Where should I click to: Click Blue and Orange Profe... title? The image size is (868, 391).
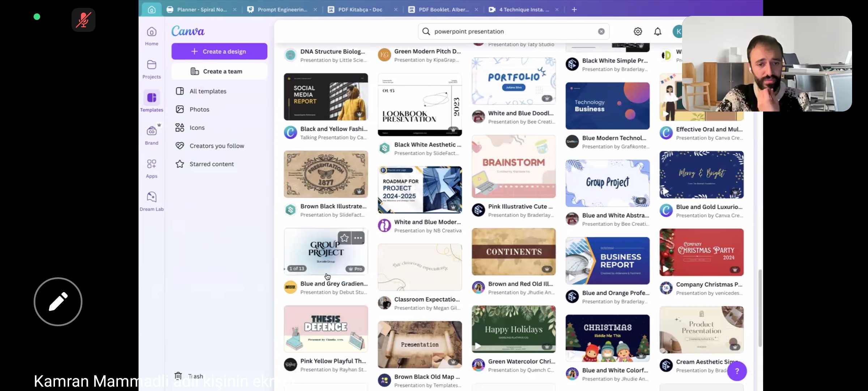tap(616, 293)
